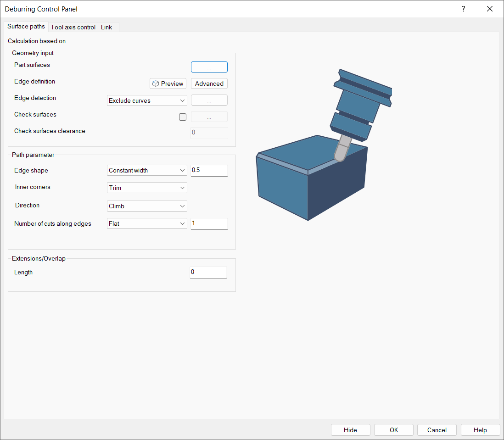The height and width of the screenshot is (440, 504).
Task: Click the number of cuts value field
Action: pos(209,223)
